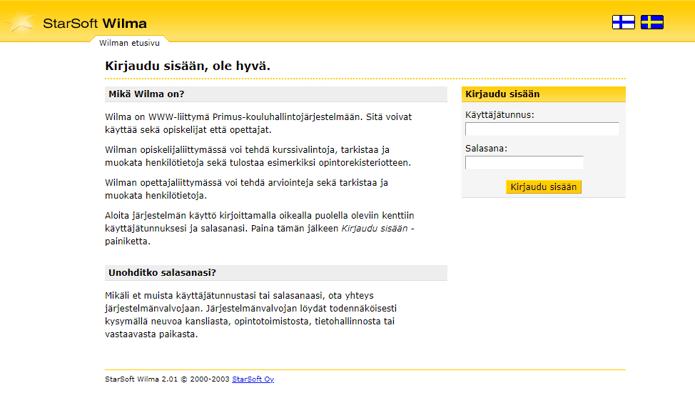Click the Käyttäjätunnus label text
This screenshot has width=695, height=418.
499,115
